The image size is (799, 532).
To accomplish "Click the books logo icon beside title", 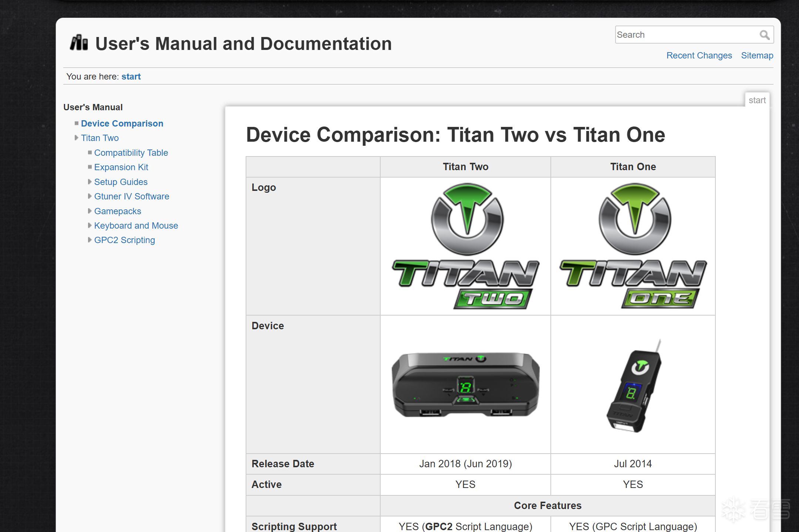I will pyautogui.click(x=79, y=43).
